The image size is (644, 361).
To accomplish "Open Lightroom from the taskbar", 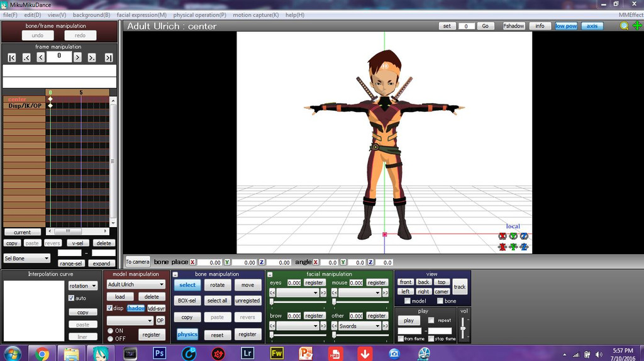I will coord(247,353).
